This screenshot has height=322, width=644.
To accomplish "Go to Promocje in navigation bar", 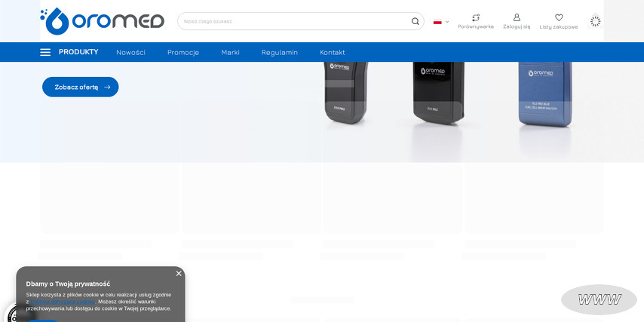I will point(183,52).
